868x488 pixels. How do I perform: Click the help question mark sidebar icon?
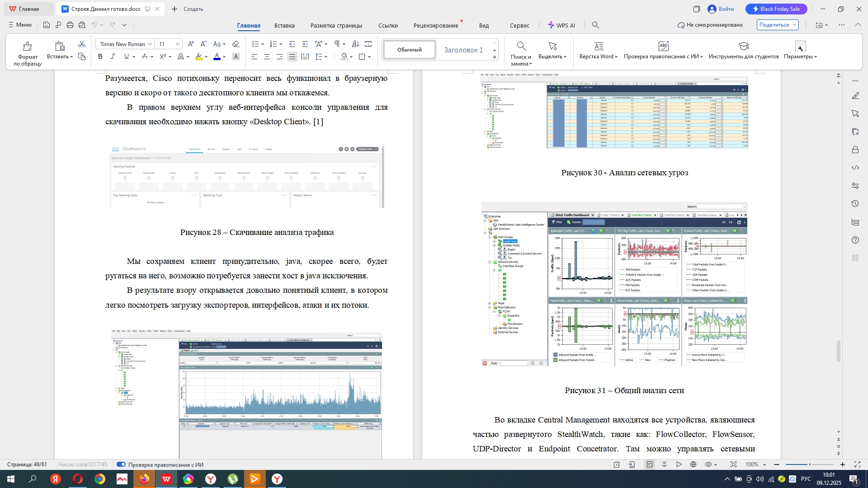pyautogui.click(x=855, y=240)
